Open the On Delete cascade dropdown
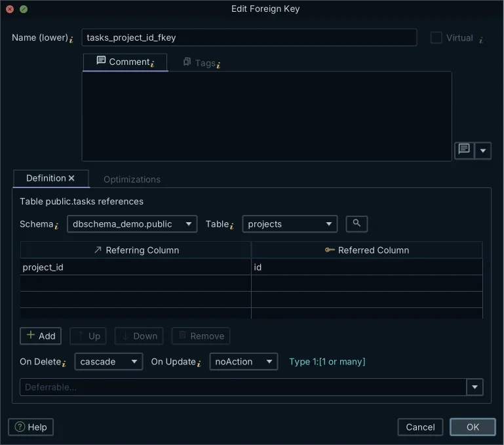504x445 pixels. (x=109, y=361)
